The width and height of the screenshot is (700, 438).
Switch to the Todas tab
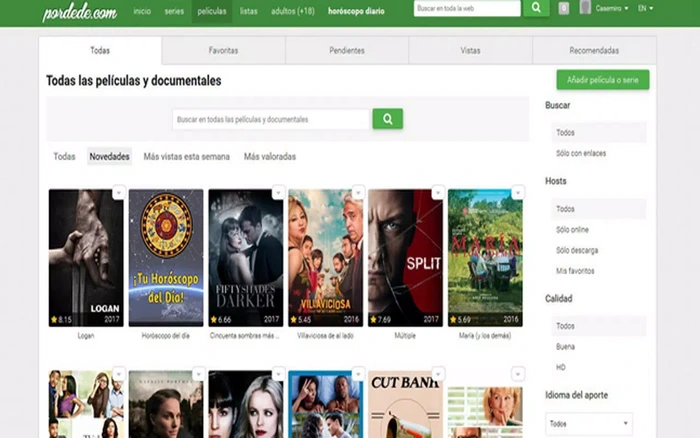100,50
